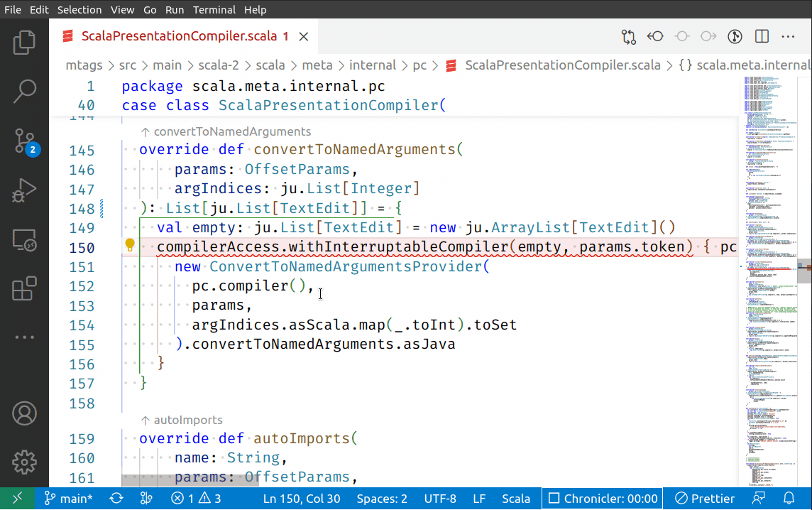
Task: Click the feedback icon in status bar
Action: [x=759, y=499]
